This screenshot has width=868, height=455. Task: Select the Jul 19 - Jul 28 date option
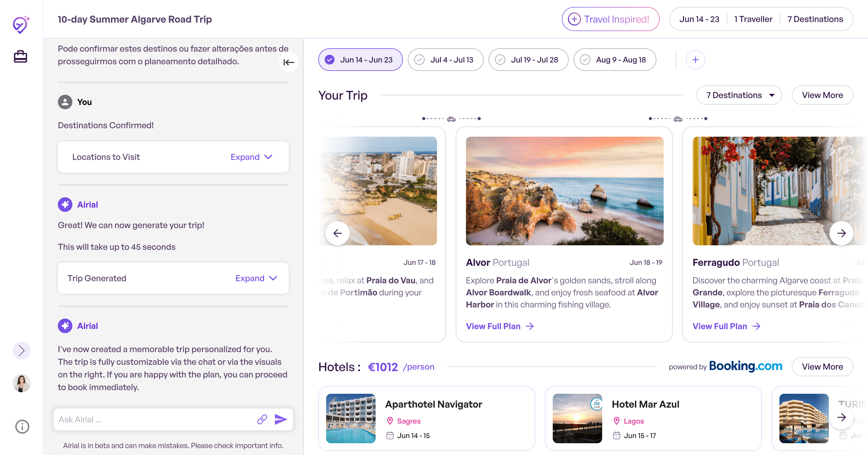coord(528,60)
